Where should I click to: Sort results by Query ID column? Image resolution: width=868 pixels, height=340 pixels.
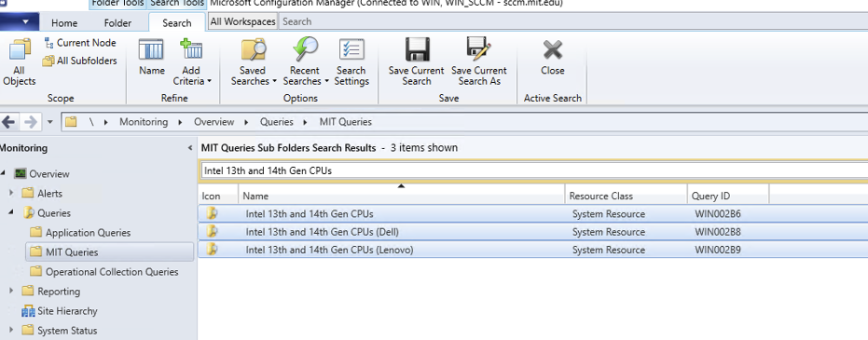[728, 197]
